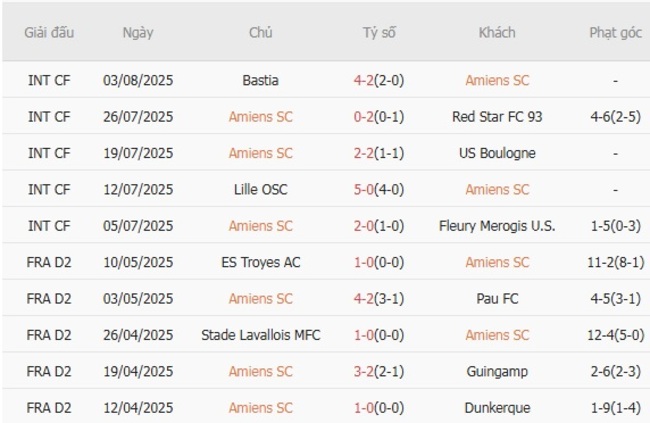Open the Dunkerque team link
This screenshot has height=423, width=650.
pyautogui.click(x=497, y=408)
